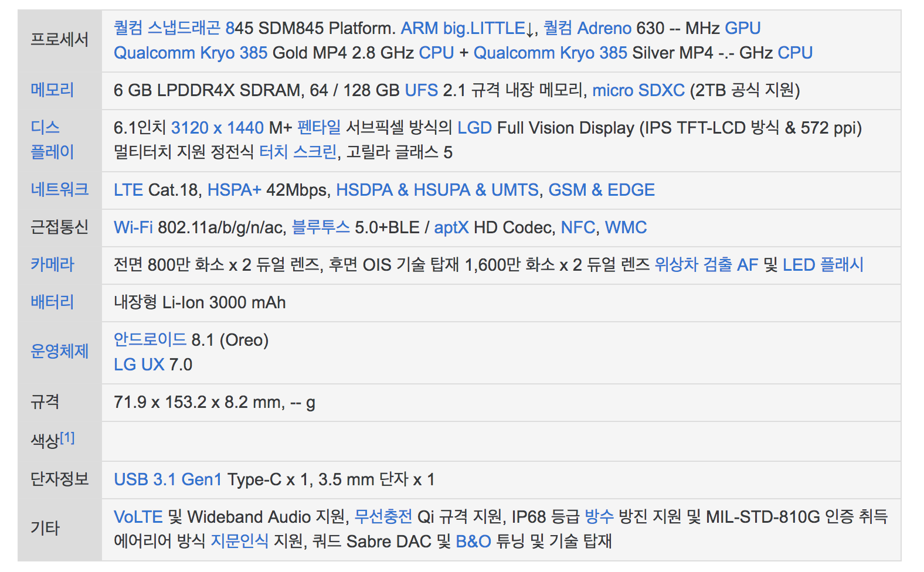Open the 퀄컴 Adreno link
This screenshot has width=924, height=572.
click(x=587, y=28)
